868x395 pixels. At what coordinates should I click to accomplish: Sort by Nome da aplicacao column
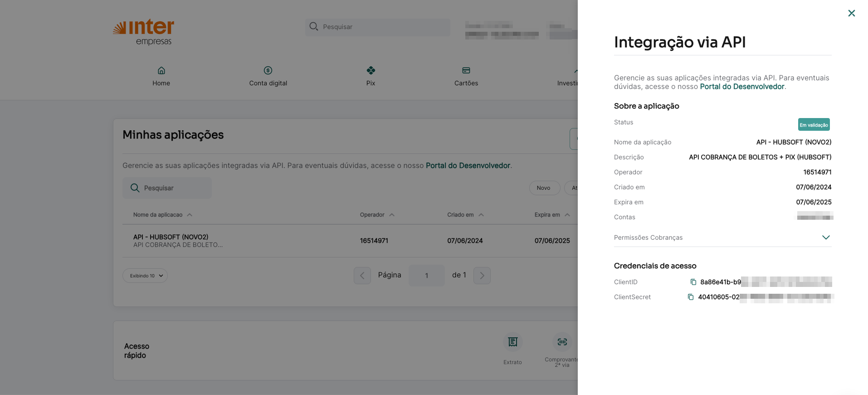[x=162, y=215]
